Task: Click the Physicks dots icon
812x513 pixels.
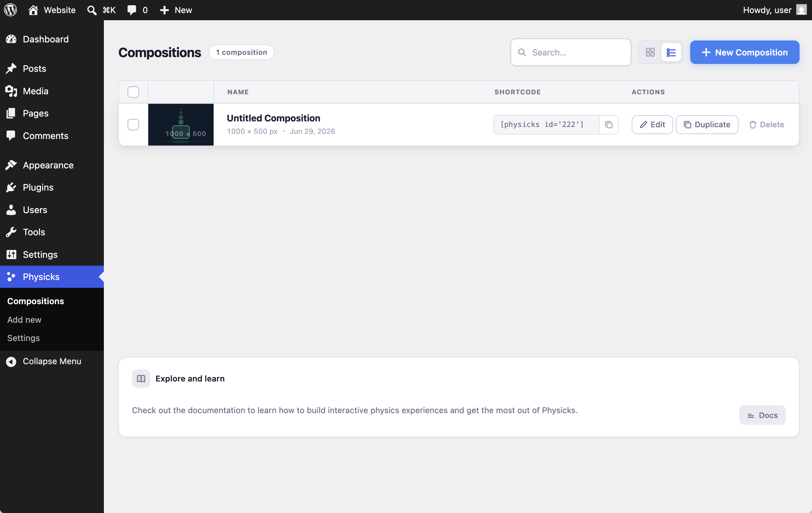Action: coord(11,276)
